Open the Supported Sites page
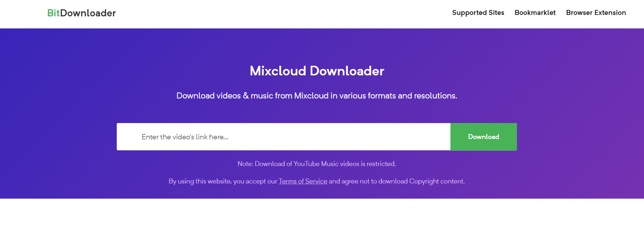The height and width of the screenshot is (235, 644). (x=478, y=13)
